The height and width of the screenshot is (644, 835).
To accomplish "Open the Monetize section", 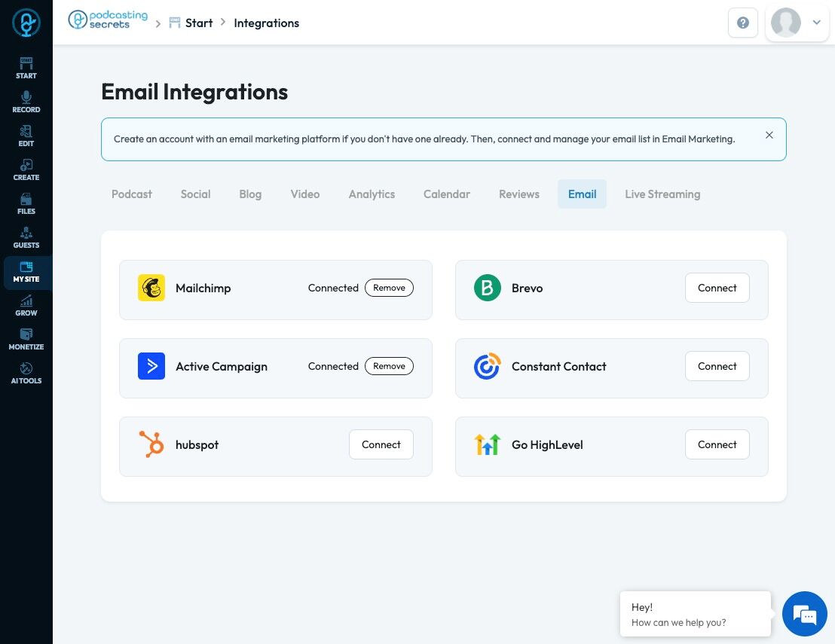I will tap(26, 340).
